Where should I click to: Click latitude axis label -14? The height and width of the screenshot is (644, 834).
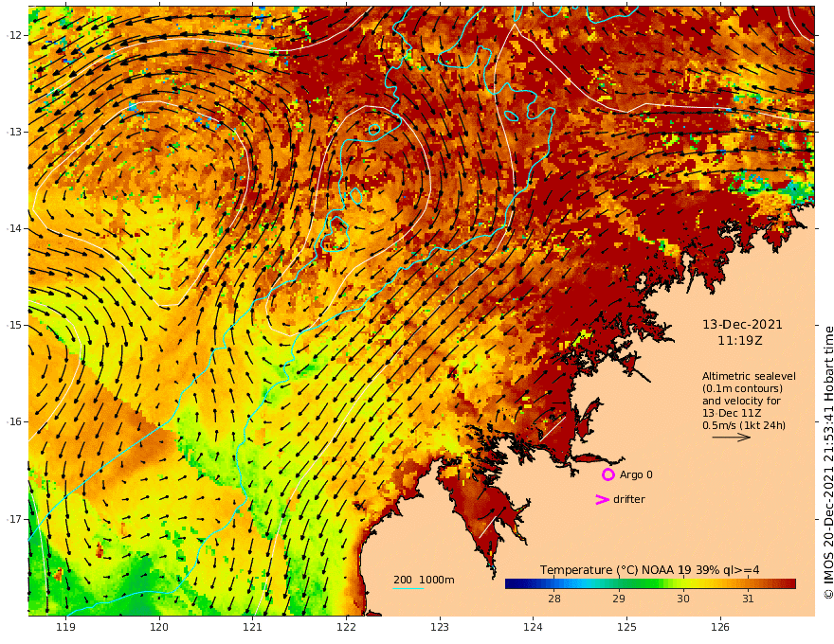click(14, 228)
